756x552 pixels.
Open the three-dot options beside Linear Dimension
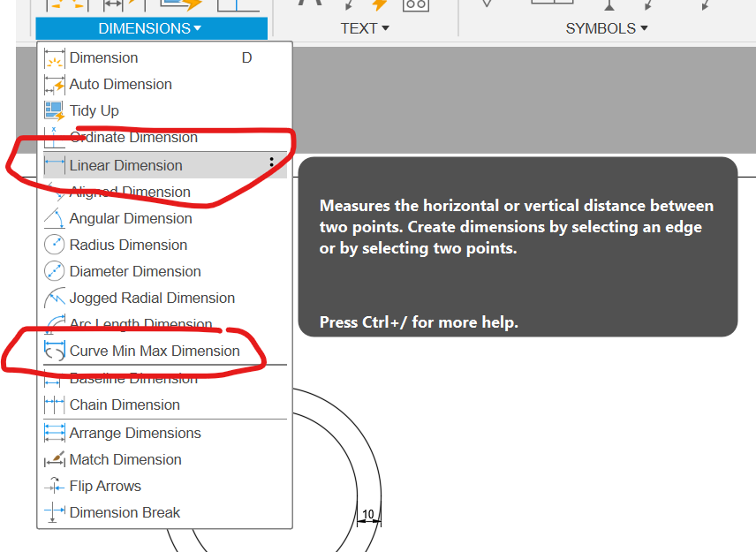[272, 163]
